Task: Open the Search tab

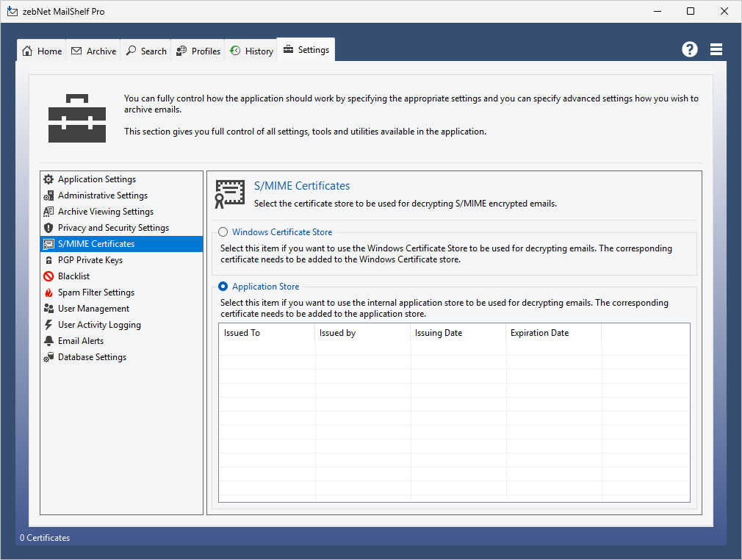Action: click(x=146, y=51)
